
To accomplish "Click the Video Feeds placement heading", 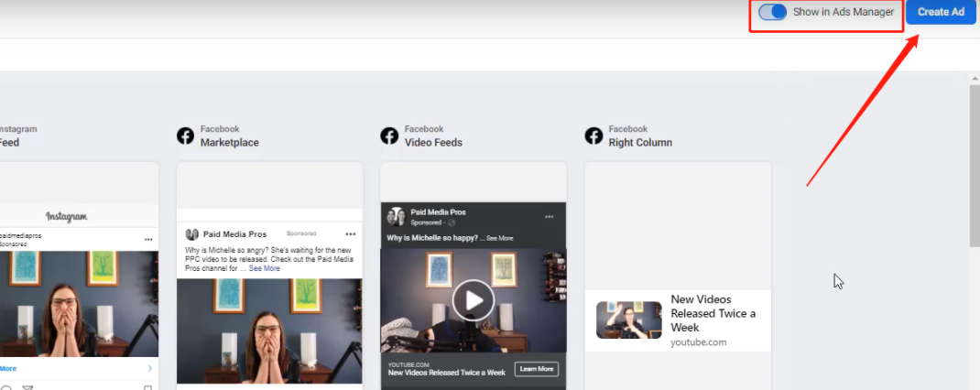I will (x=433, y=143).
